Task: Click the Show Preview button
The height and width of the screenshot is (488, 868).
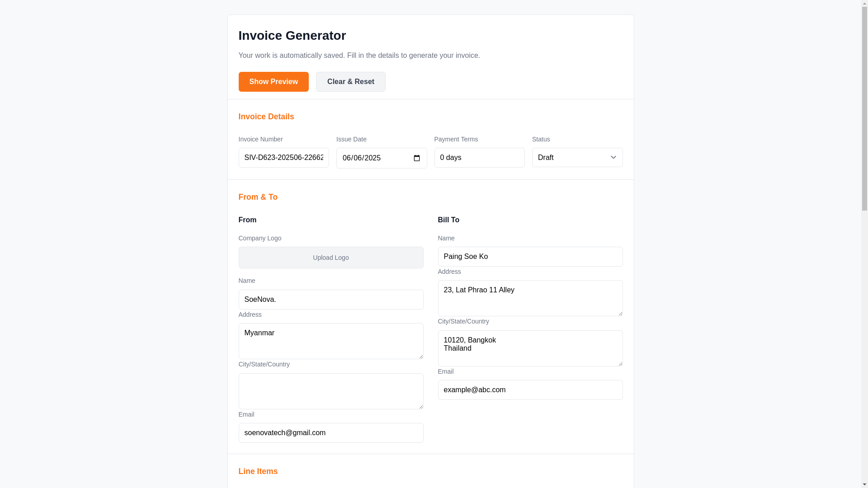Action: click(x=274, y=82)
